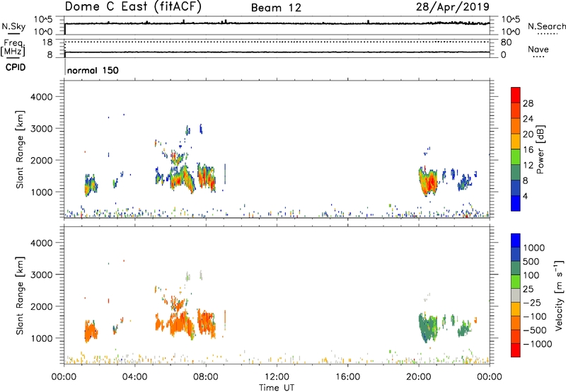Click the 'Slant Range [km]' label of power panel
The image size is (566, 392).
click(20, 149)
